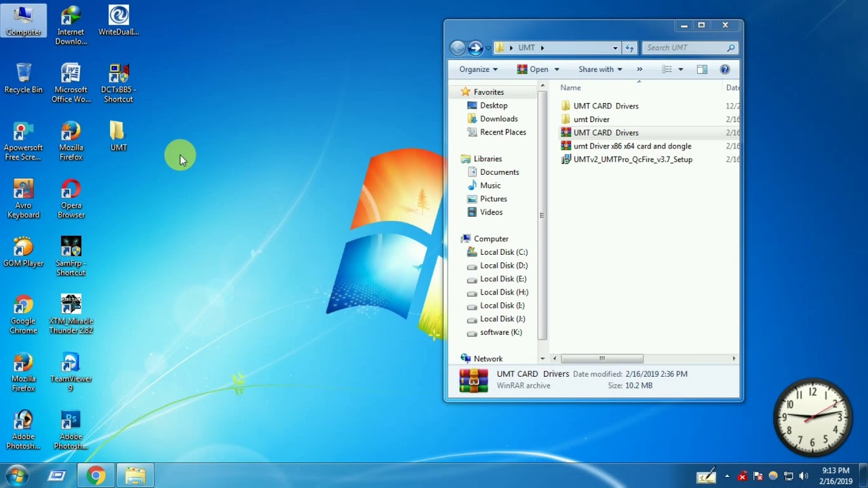Go back in Explorer navigation
Screen dimensions: 868x488
[x=458, y=47]
